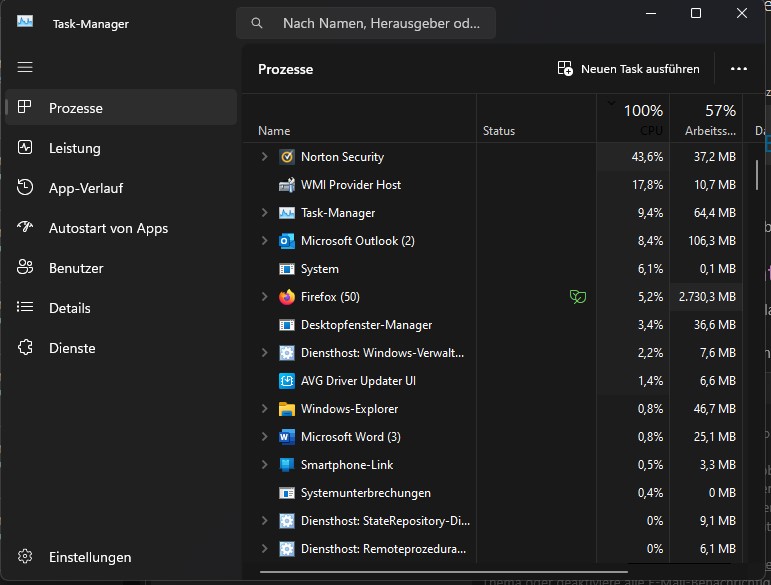
Task: Click the Benutzer users icon
Action: (25, 267)
